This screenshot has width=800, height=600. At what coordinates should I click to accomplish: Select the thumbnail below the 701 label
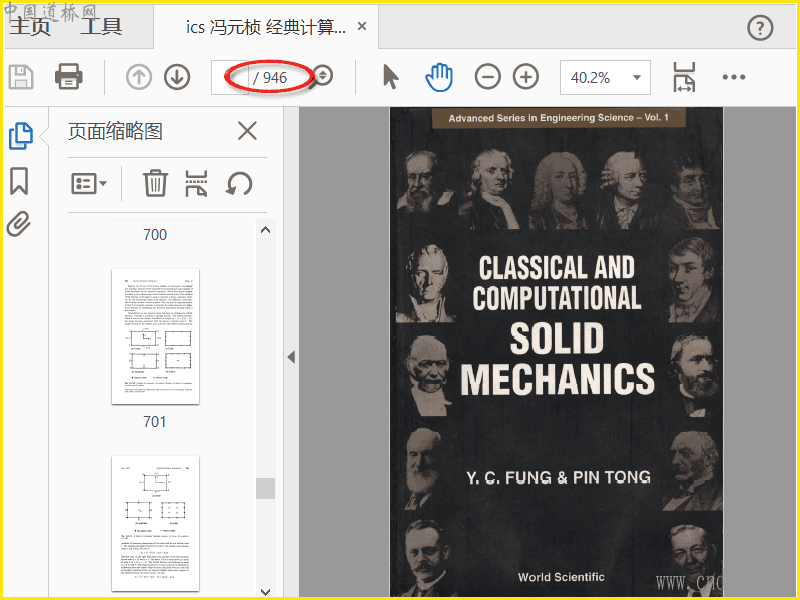[156, 523]
